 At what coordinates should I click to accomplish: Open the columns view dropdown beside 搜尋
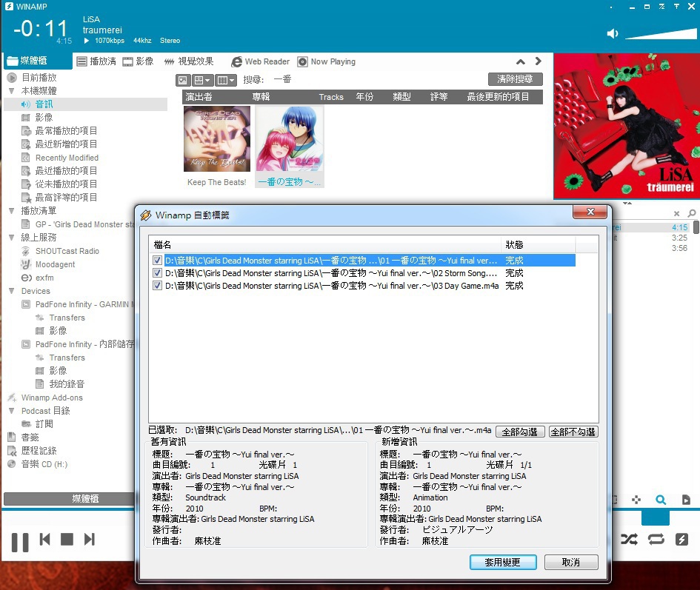click(226, 81)
